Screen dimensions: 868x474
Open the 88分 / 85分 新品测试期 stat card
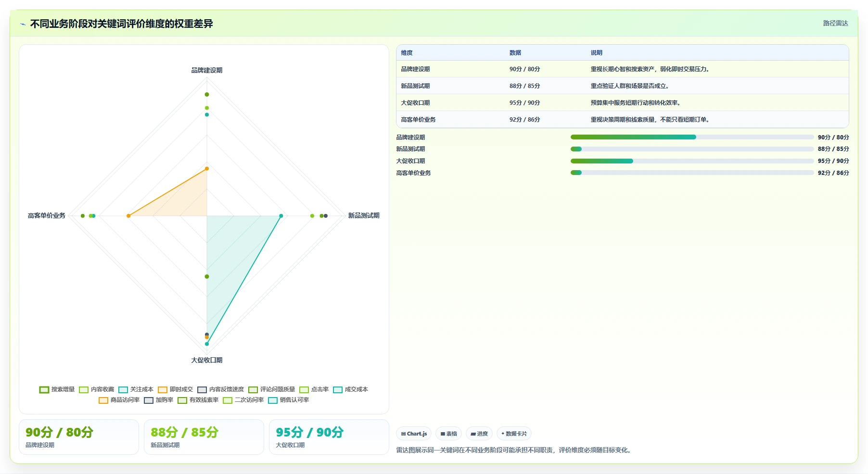(x=204, y=437)
